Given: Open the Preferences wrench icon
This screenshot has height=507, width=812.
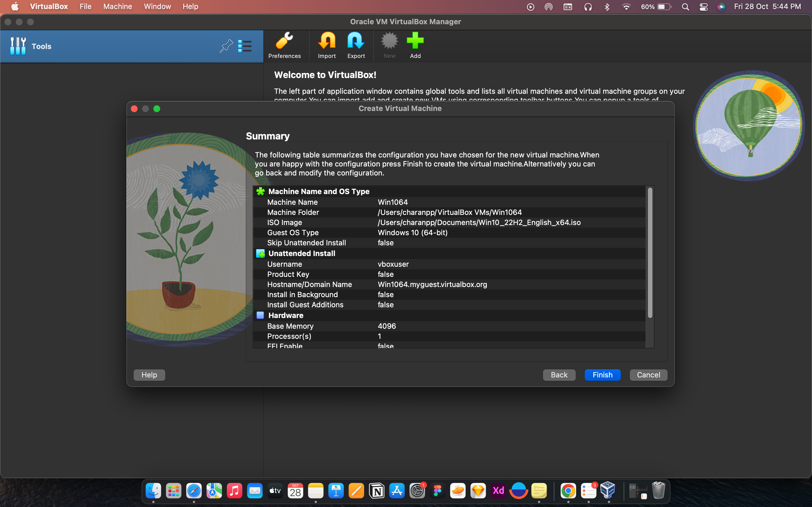Looking at the screenshot, I should click(x=284, y=41).
